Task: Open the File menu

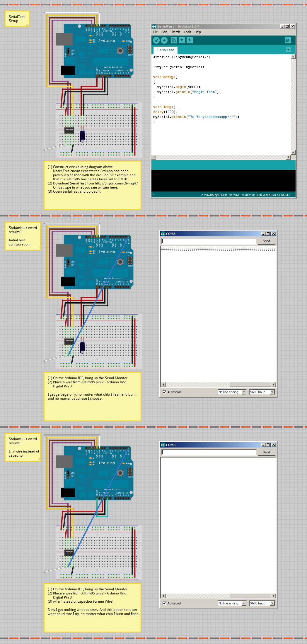Action: tap(155, 32)
